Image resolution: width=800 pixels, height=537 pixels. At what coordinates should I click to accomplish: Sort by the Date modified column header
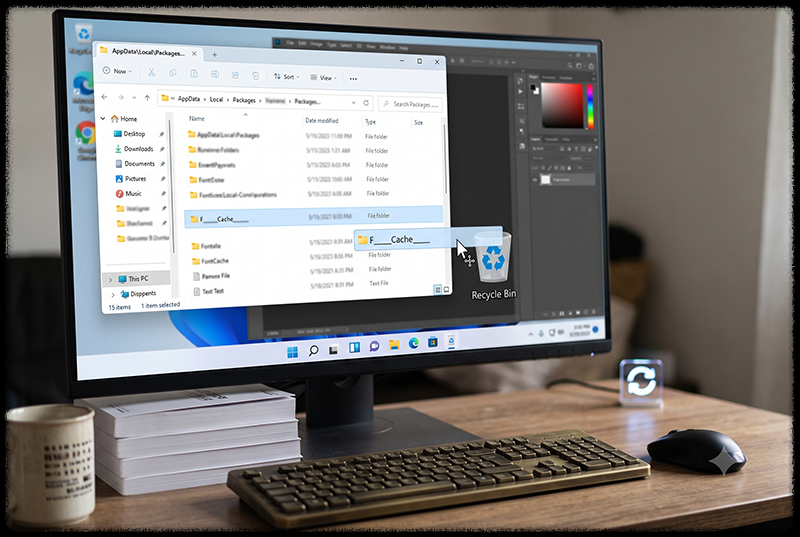(x=321, y=120)
